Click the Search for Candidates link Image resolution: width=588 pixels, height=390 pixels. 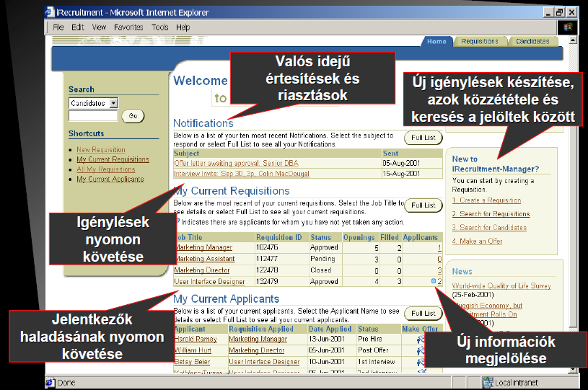(x=489, y=227)
